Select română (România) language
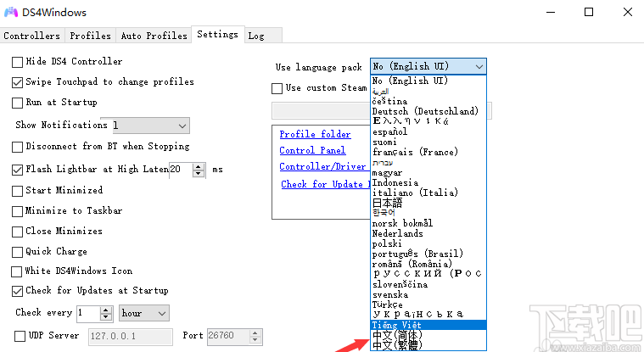The width and height of the screenshot is (644, 352). (428, 264)
